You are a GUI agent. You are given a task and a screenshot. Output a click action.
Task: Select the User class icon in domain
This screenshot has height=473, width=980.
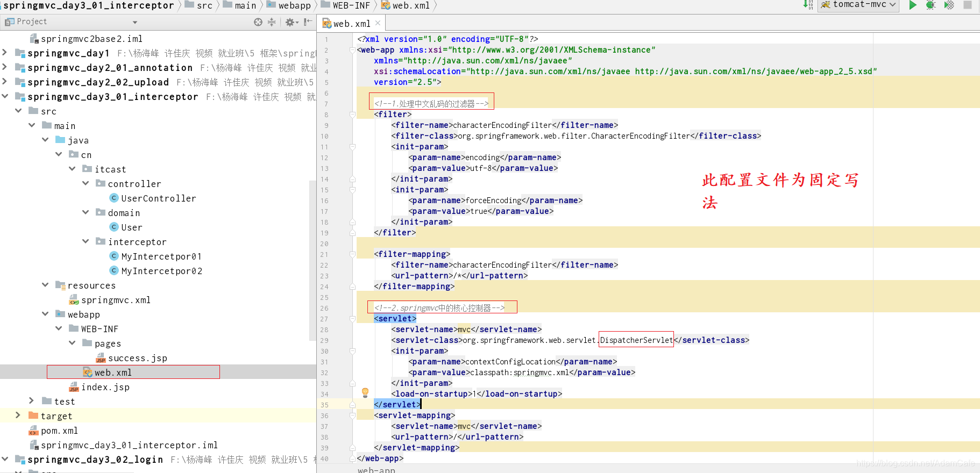point(114,227)
